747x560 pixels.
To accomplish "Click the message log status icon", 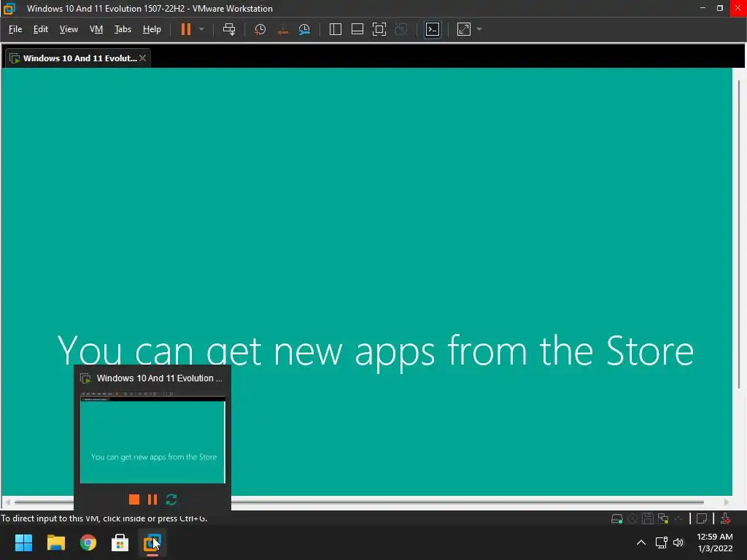I will click(x=702, y=518).
